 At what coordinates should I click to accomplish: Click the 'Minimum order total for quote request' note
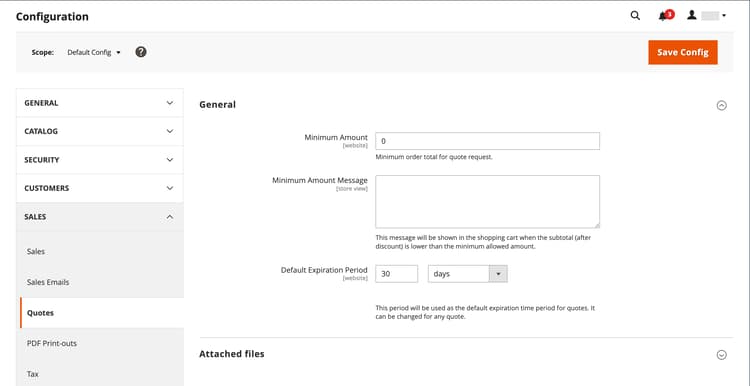pyautogui.click(x=434, y=157)
